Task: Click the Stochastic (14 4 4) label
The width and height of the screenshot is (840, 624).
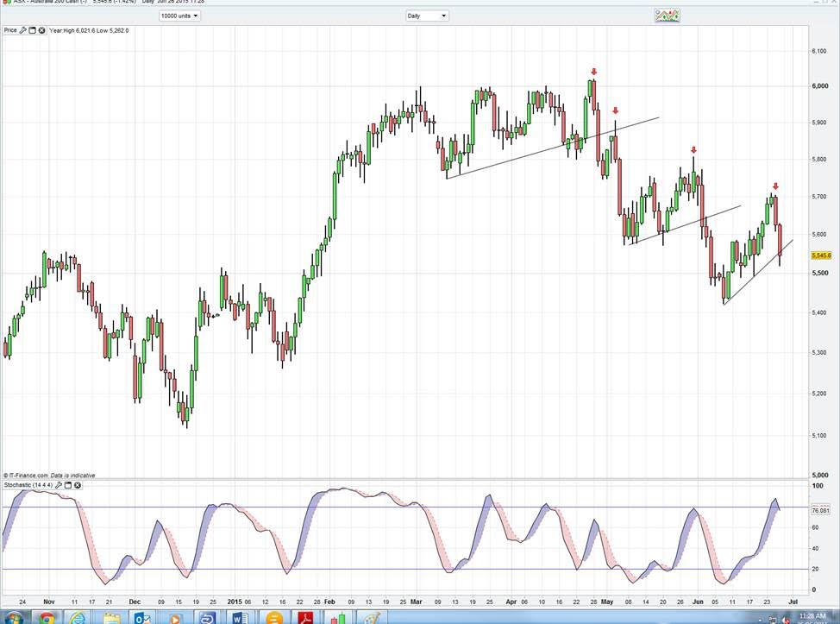Action: [28, 485]
